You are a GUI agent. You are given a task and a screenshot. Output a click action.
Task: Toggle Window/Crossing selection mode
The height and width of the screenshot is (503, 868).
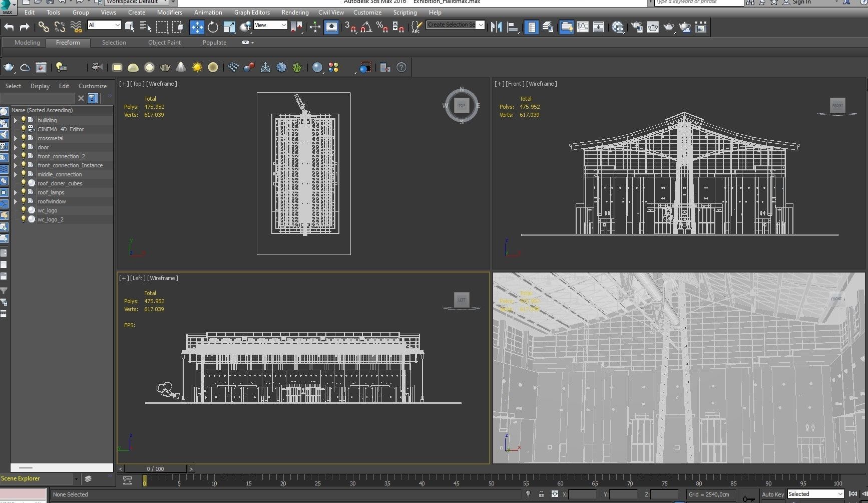[178, 27]
